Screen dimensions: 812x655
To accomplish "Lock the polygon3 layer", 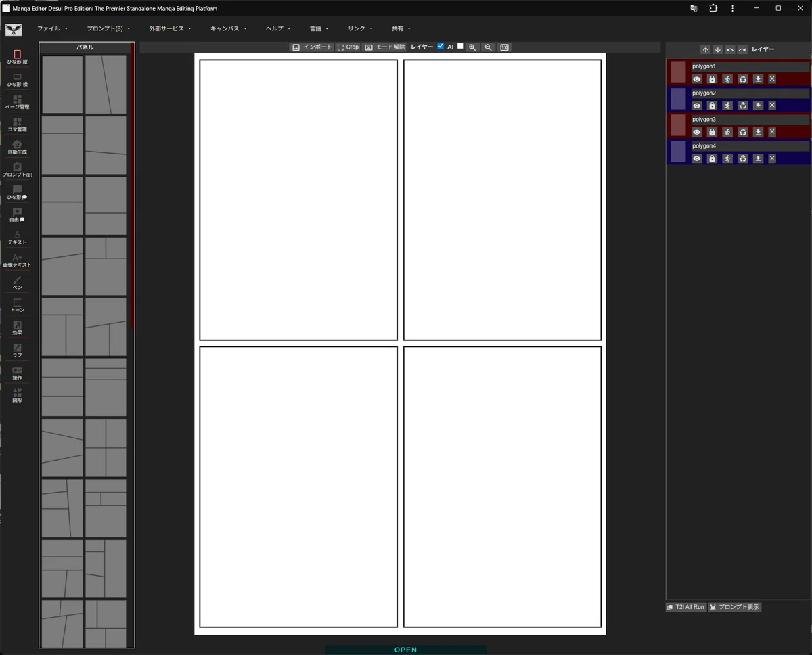I will point(712,132).
